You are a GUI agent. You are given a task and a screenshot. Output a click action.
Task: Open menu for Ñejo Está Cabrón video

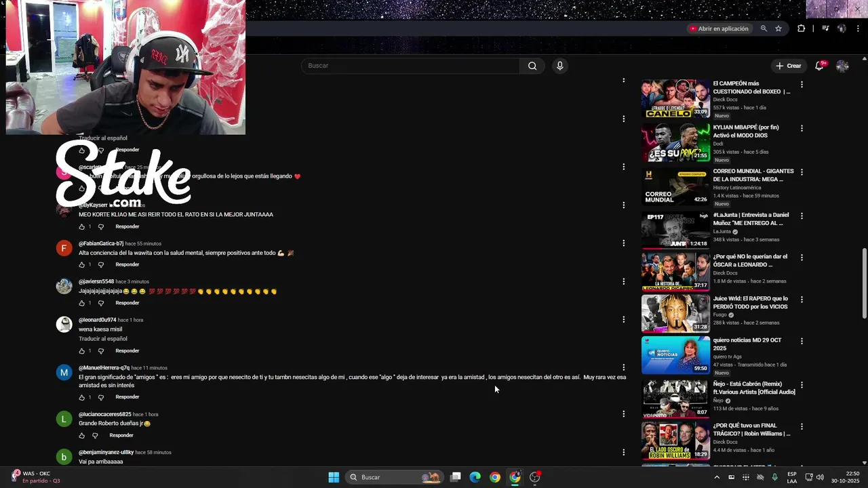pyautogui.click(x=802, y=385)
